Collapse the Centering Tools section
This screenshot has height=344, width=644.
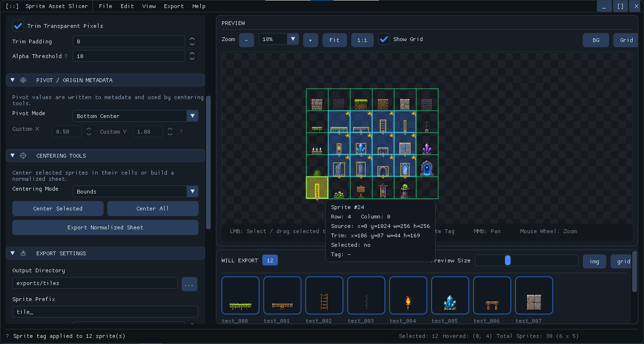coord(13,156)
